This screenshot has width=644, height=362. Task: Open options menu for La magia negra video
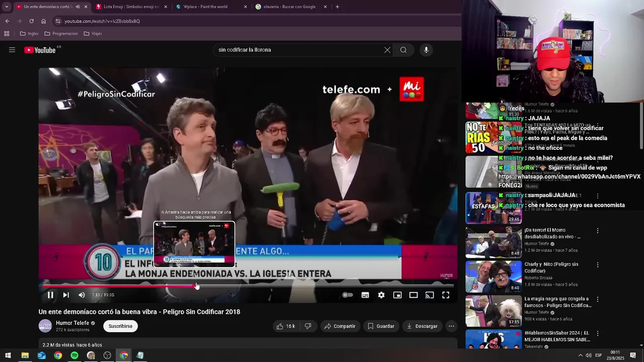coord(598,299)
